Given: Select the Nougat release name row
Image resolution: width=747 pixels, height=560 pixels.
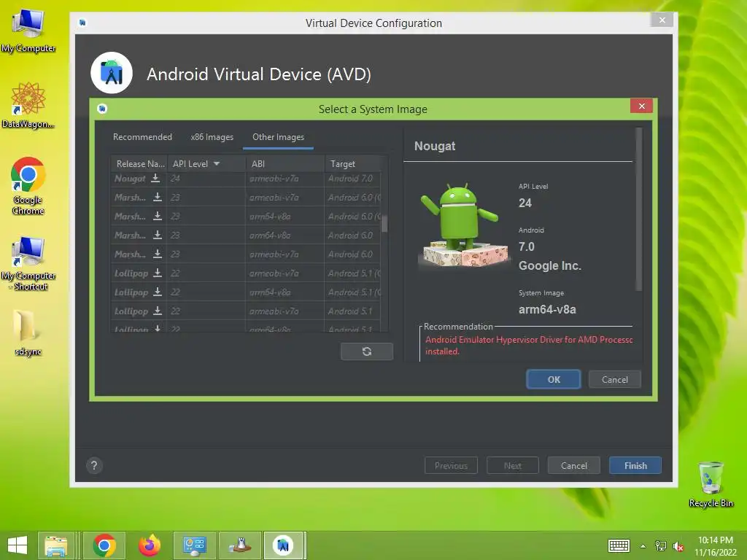Looking at the screenshot, I should [130, 179].
